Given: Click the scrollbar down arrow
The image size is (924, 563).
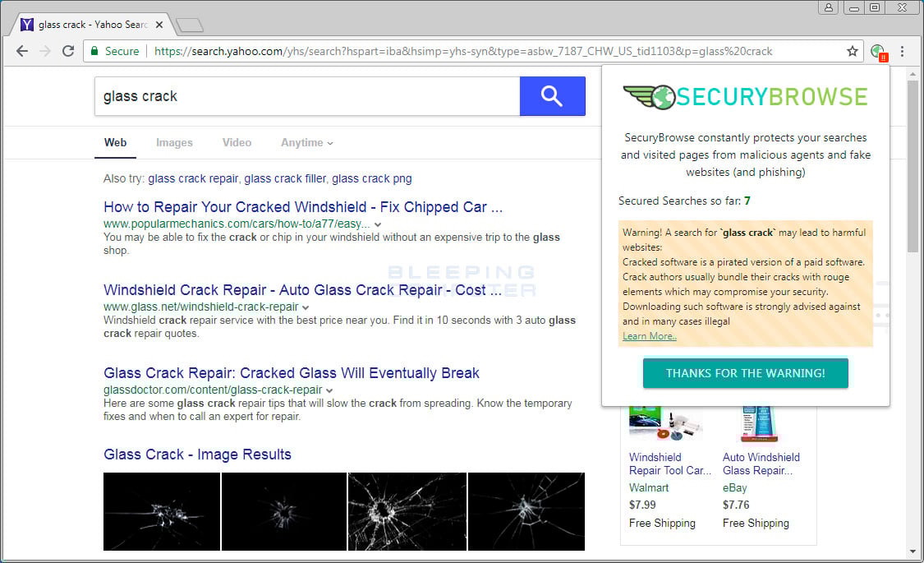Looking at the screenshot, I should 913,551.
